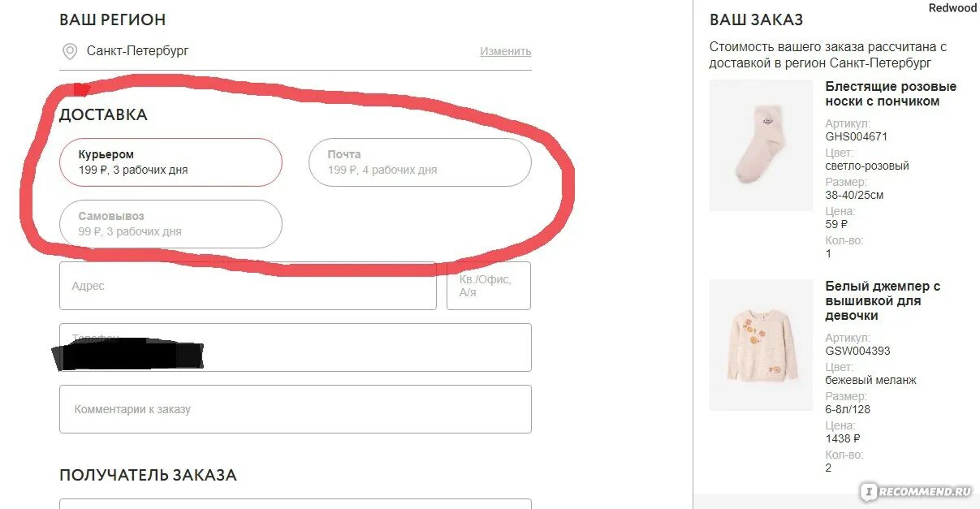Screen dimensions: 980x509
Task: Click the Получатель заказа section heading
Action: pos(148,475)
